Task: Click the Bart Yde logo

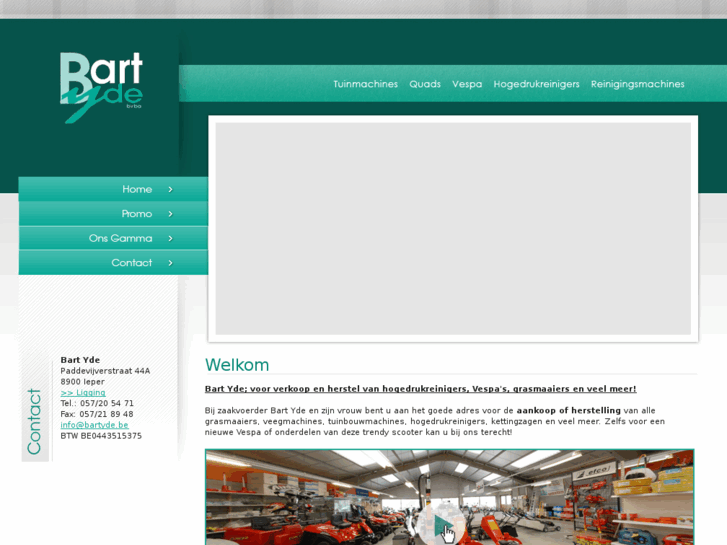Action: point(101,87)
